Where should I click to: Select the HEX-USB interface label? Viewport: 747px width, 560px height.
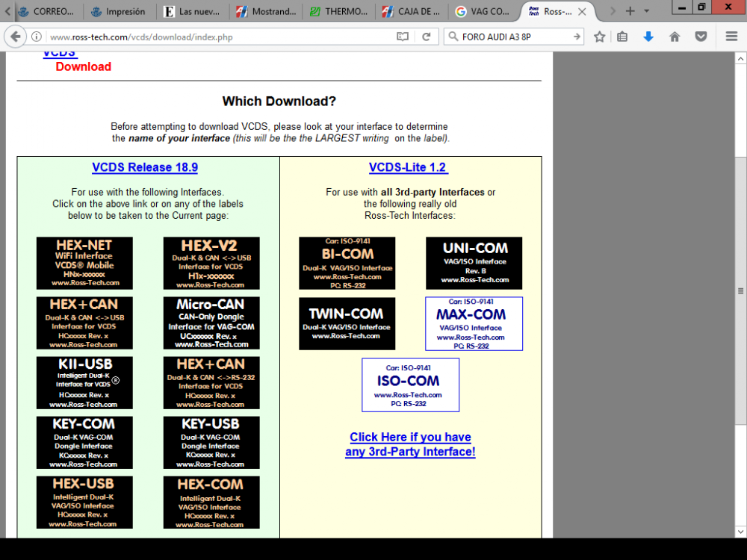(x=84, y=503)
